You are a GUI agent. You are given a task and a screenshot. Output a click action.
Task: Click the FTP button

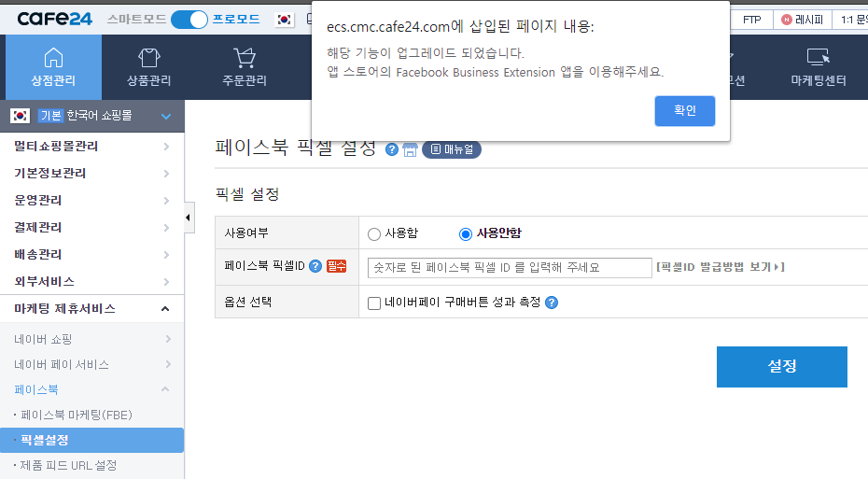pos(751,20)
